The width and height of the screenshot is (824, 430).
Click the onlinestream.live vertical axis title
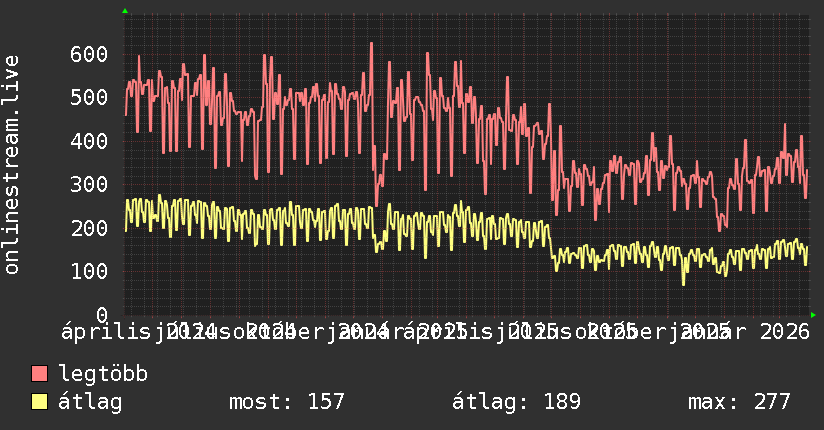11,165
